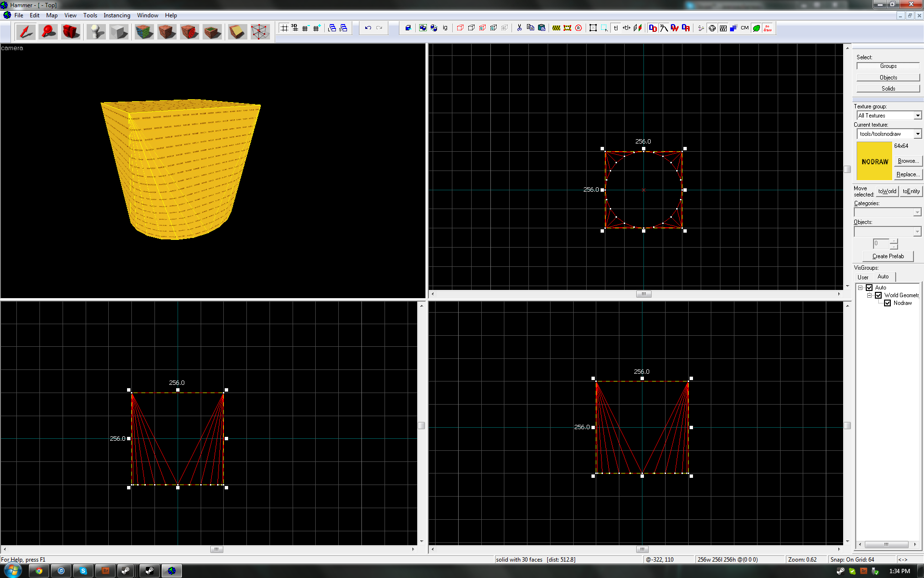Select the Camera tool
Image resolution: width=924 pixels, height=578 pixels.
(71, 32)
